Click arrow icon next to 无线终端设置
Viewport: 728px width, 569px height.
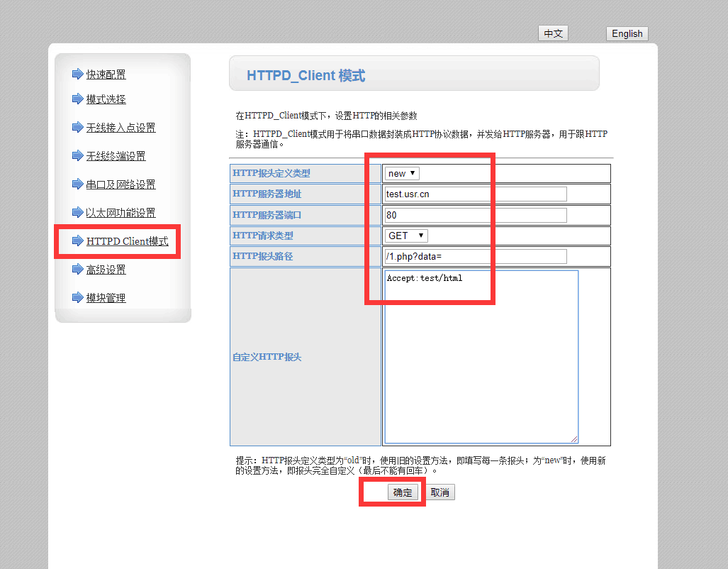pyautogui.click(x=77, y=155)
